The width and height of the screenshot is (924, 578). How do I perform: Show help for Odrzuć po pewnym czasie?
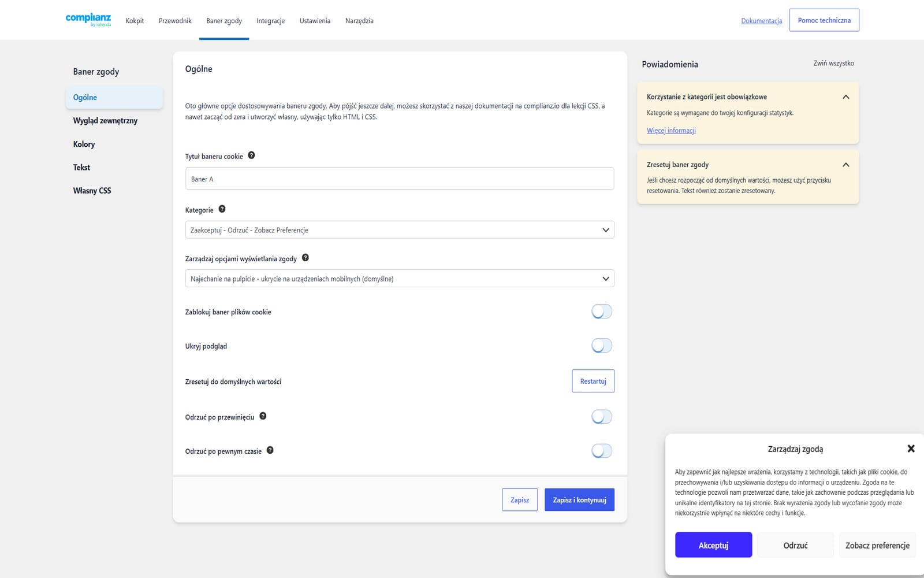pyautogui.click(x=270, y=450)
